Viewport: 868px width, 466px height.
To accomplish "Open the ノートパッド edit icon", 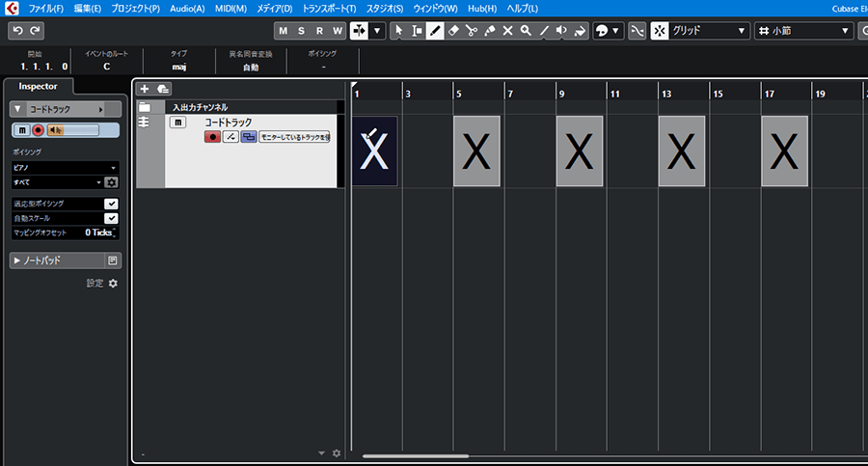I will [113, 260].
